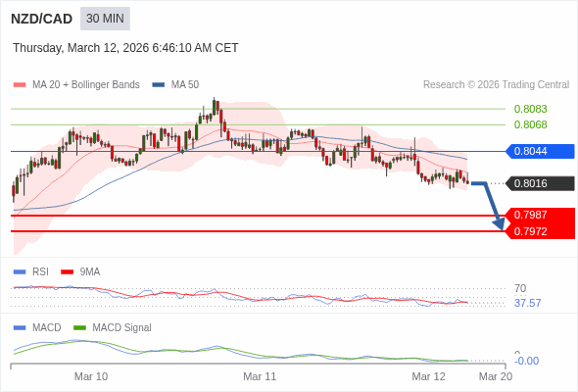Click the Research © 2026 Trading Central text
Screen dimensions: 578x392
(x=496, y=85)
